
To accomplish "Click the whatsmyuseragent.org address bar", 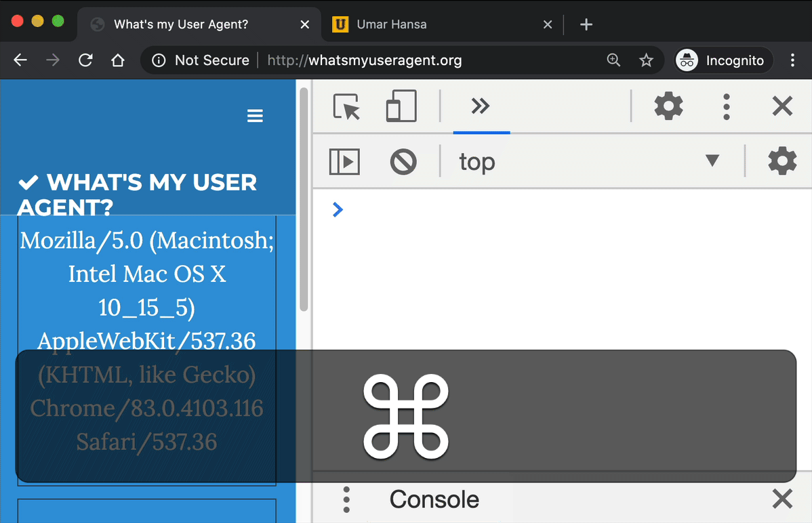I will (x=365, y=60).
